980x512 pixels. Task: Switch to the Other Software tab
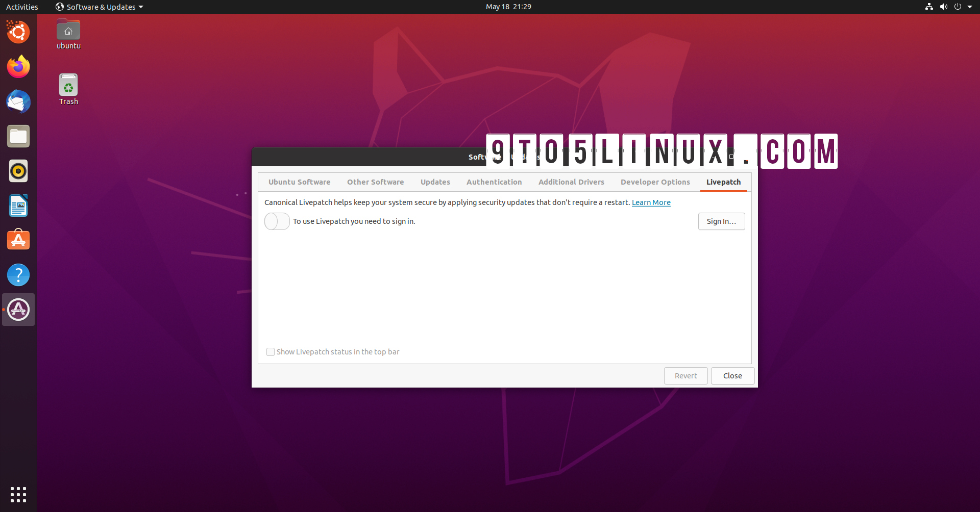pos(375,182)
